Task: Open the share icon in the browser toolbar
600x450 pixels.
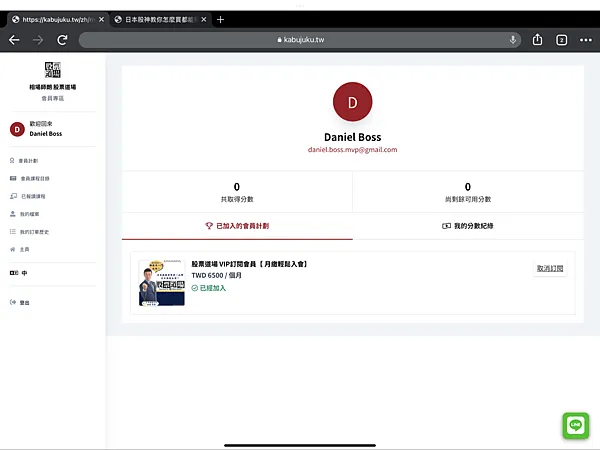Action: pyautogui.click(x=537, y=39)
